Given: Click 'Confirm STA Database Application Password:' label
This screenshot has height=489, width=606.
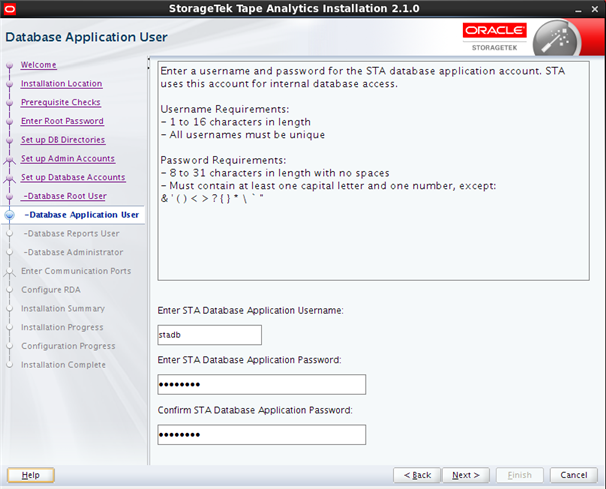Looking at the screenshot, I should pyautogui.click(x=255, y=410).
